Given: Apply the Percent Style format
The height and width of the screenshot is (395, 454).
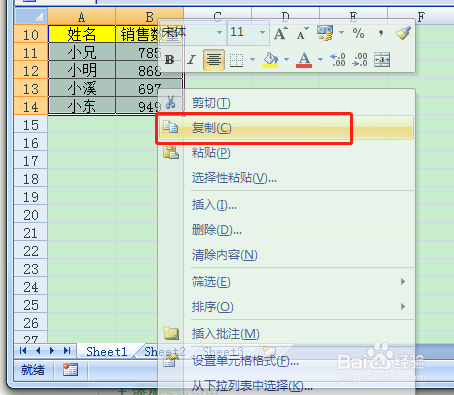Looking at the screenshot, I should (358, 33).
